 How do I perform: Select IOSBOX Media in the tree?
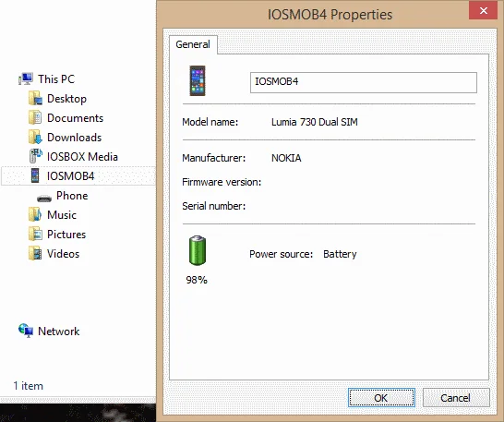tap(82, 157)
